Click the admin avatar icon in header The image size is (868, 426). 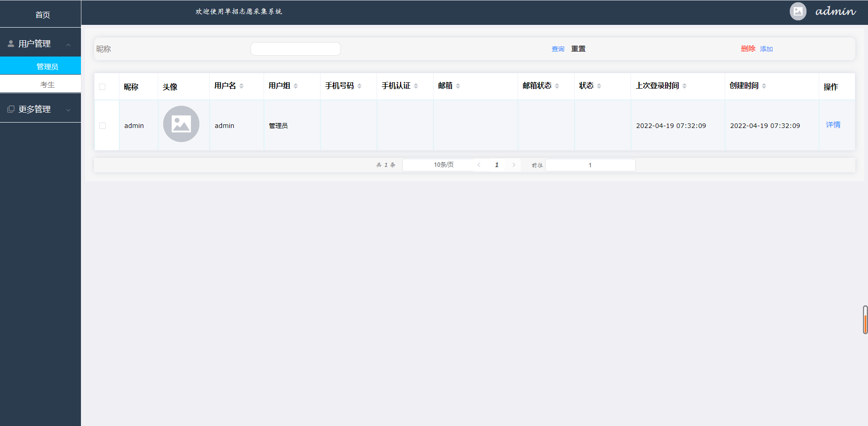[x=798, y=11]
